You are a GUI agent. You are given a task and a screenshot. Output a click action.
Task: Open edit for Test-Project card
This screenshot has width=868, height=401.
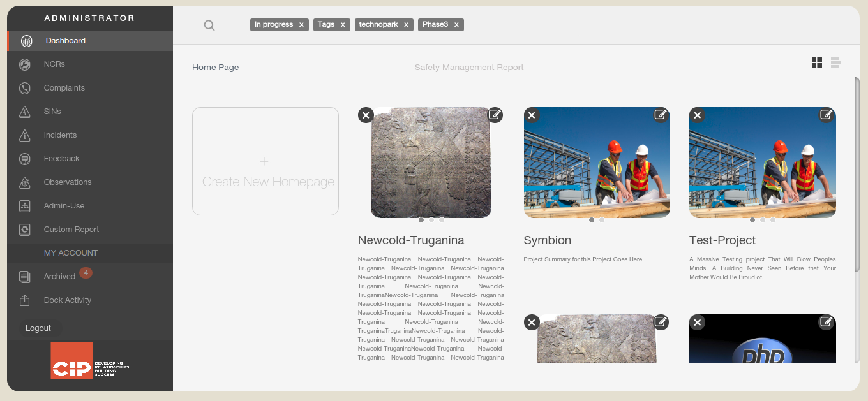(827, 115)
